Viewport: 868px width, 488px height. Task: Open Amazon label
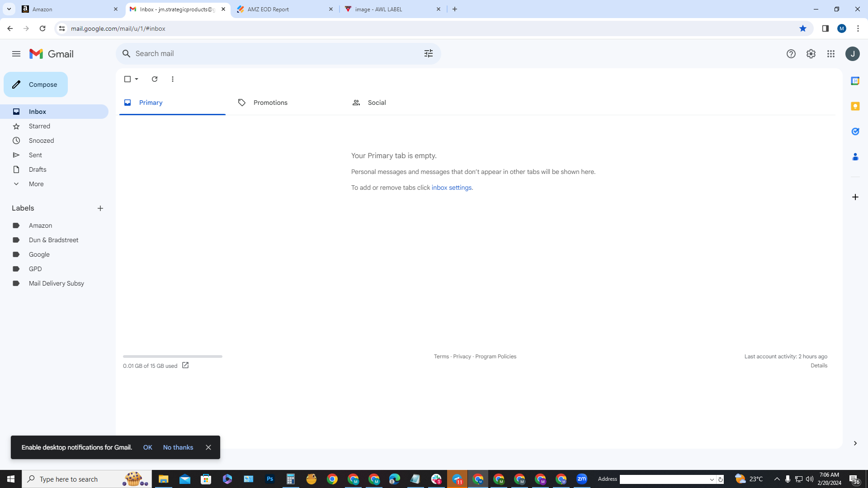coord(54,225)
